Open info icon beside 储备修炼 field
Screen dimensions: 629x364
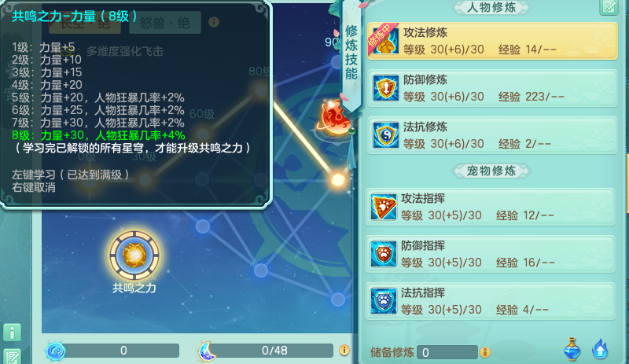(x=485, y=352)
